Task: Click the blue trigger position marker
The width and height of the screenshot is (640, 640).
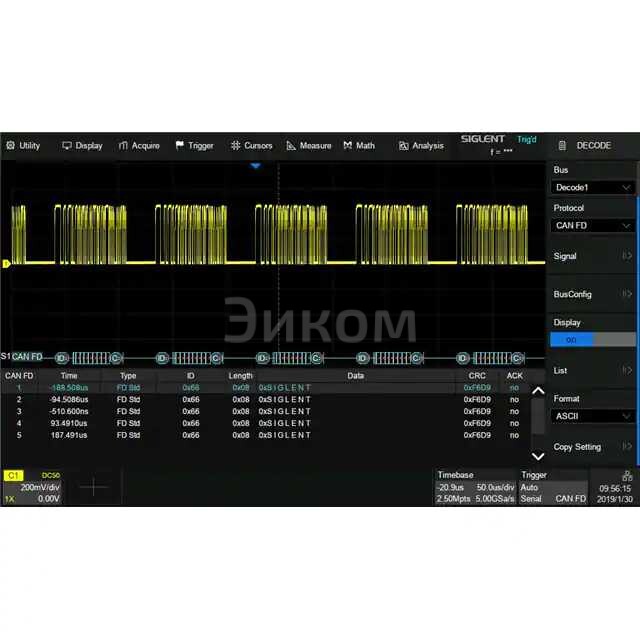Action: 256,166
